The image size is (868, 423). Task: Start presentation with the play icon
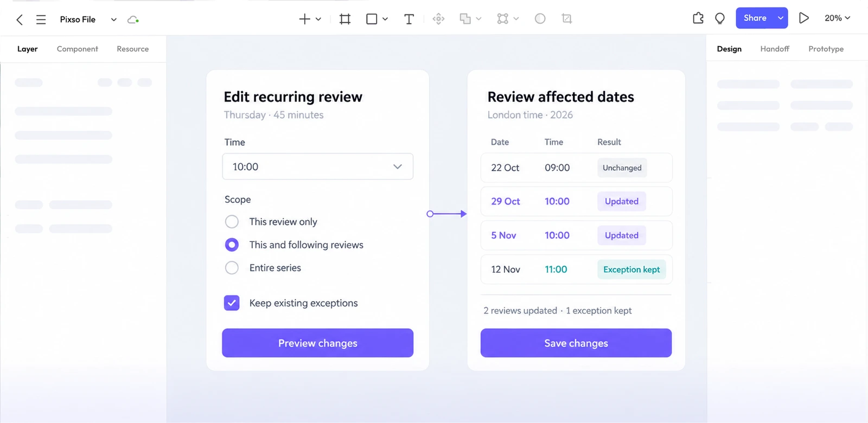tap(804, 18)
